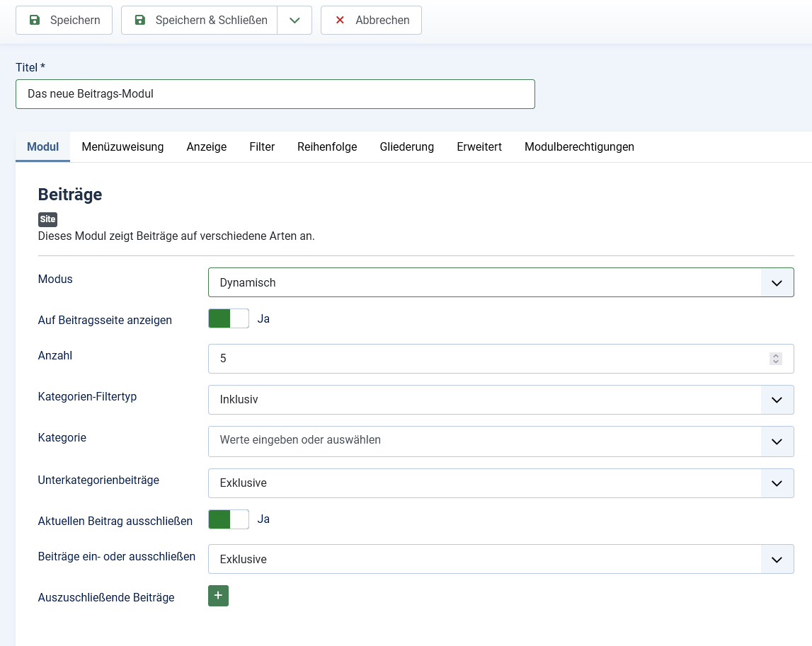Toggle Aktuellen Beitrag ausschließen switch

(229, 519)
